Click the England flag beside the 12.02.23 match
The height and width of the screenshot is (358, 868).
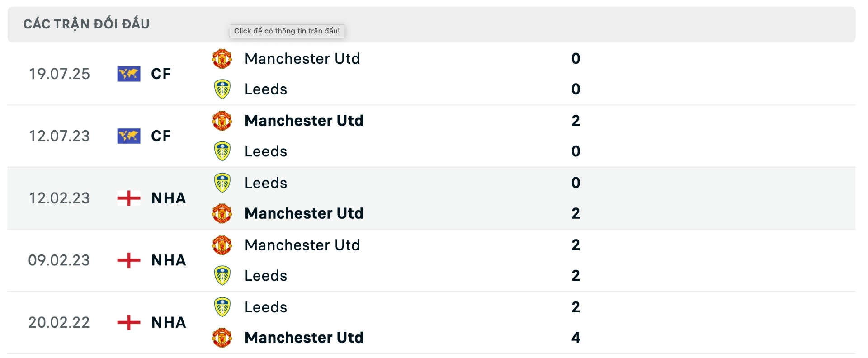[x=129, y=198]
